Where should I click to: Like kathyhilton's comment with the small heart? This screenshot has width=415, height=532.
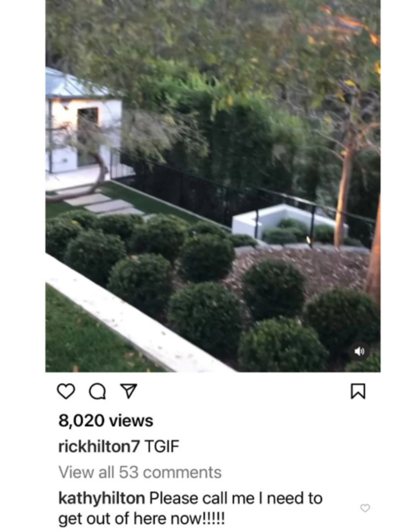tap(365, 508)
